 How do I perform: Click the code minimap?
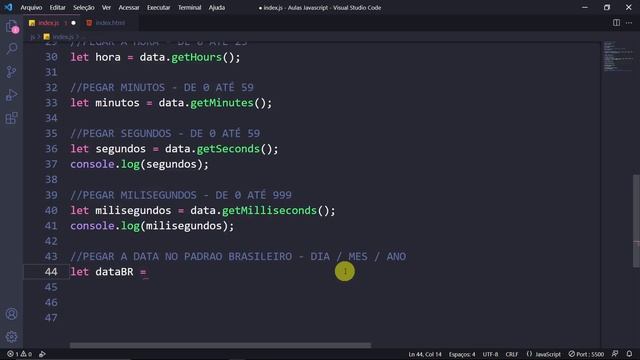[617, 56]
